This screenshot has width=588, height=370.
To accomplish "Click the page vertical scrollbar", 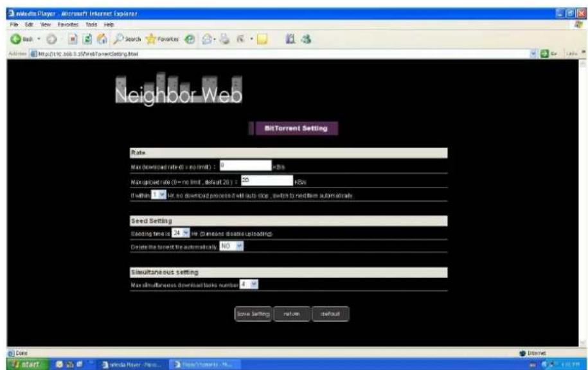I will pyautogui.click(x=582, y=202).
